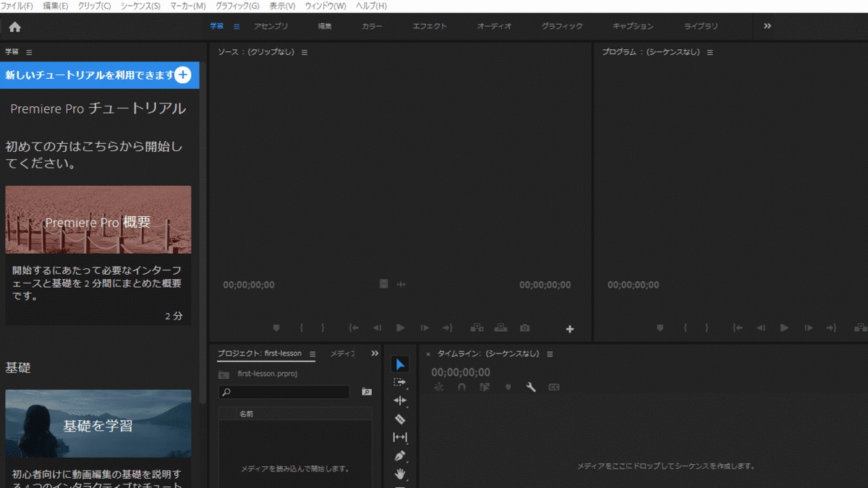Screen dimensions: 868x488
Task: Open the マーカー(M) menu
Action: point(188,6)
